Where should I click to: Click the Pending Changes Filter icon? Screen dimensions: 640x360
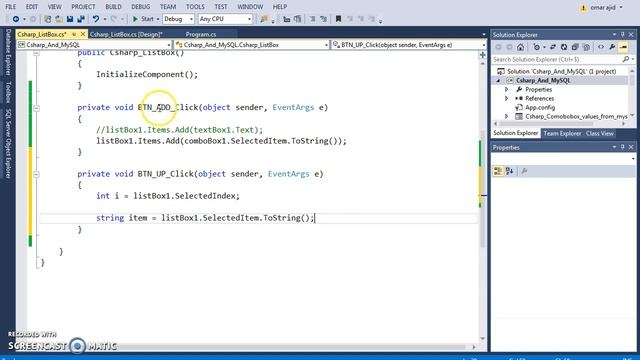pos(537,47)
